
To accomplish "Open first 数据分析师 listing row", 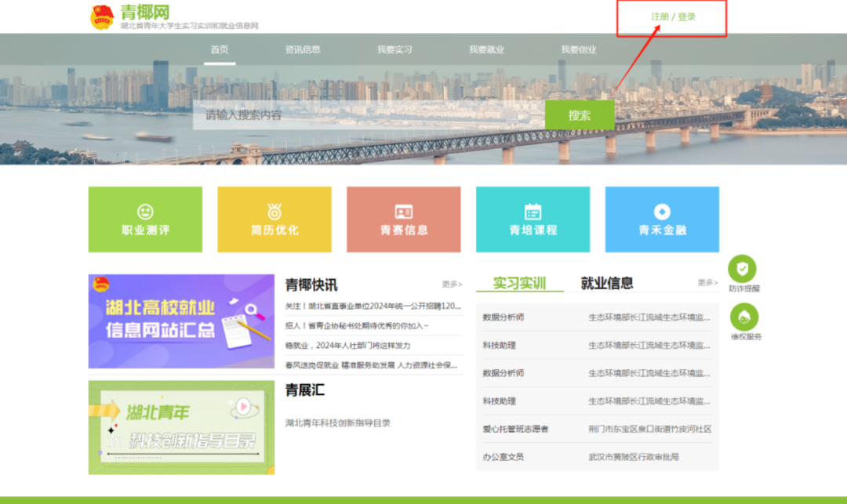I will [x=597, y=317].
